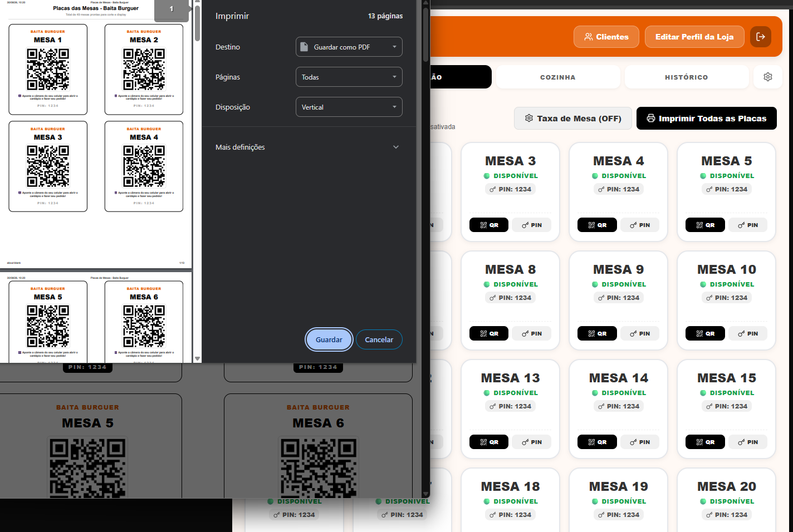Click the Mesa 14 card title
The width and height of the screenshot is (793, 532).
(618, 378)
